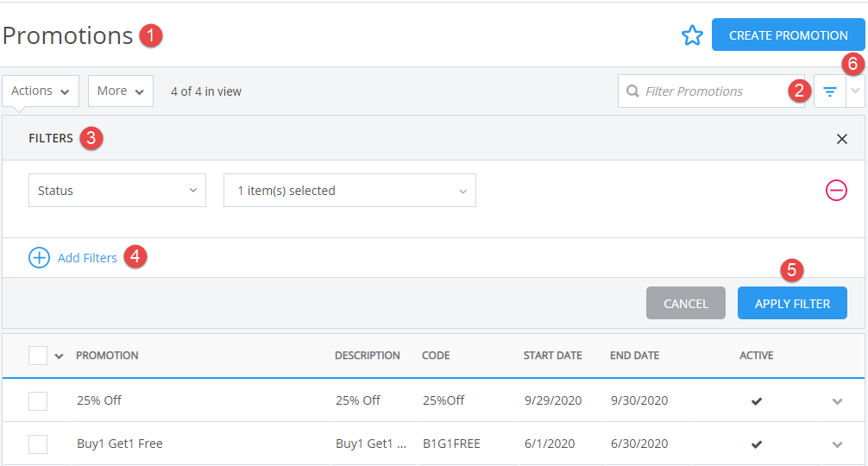Viewport: 868px width, 466px height.
Task: Sort by End Date column header
Action: click(635, 356)
